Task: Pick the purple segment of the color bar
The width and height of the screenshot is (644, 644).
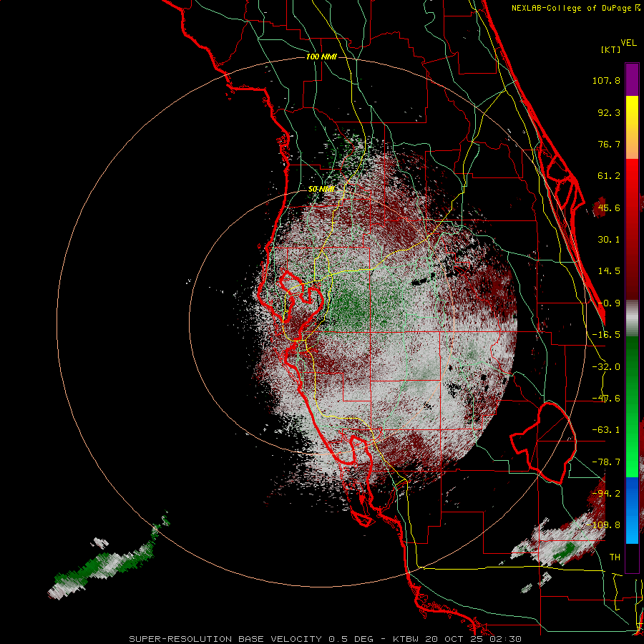Action: point(632,80)
